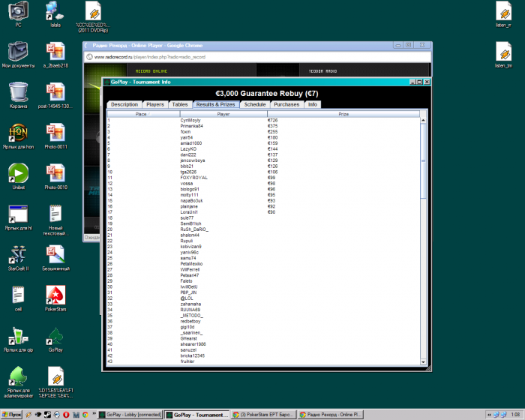
Task: Open the Корзина recycle bin
Action: click(x=18, y=95)
